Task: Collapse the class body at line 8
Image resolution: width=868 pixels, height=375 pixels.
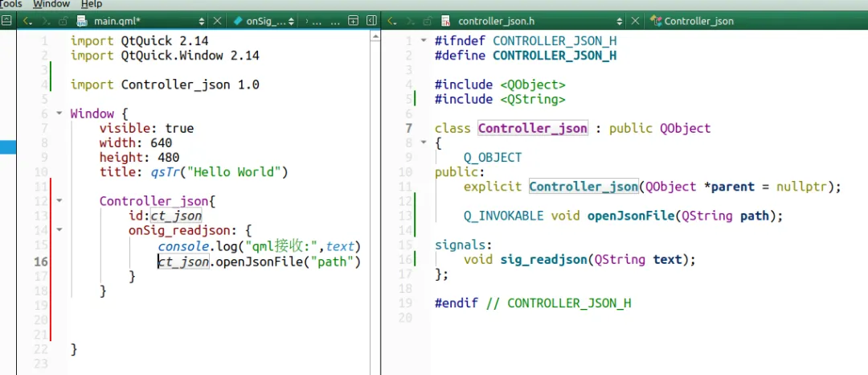Action: pos(424,142)
